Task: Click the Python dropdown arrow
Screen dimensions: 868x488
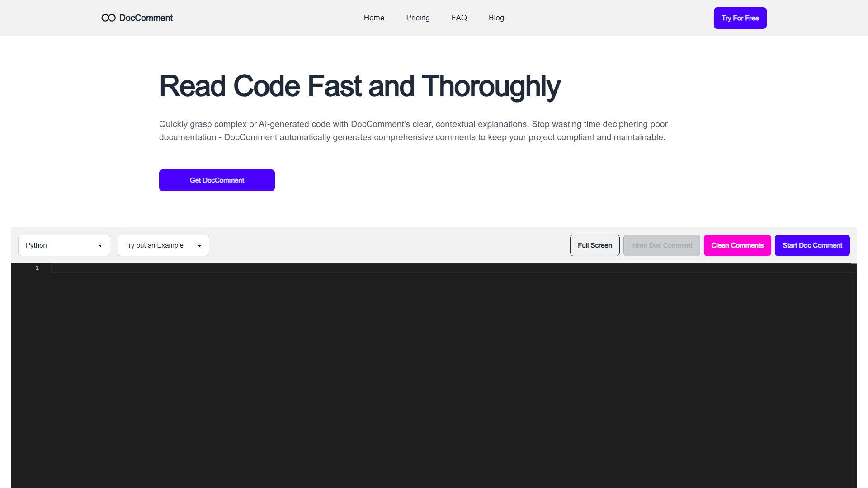Action: pyautogui.click(x=100, y=246)
